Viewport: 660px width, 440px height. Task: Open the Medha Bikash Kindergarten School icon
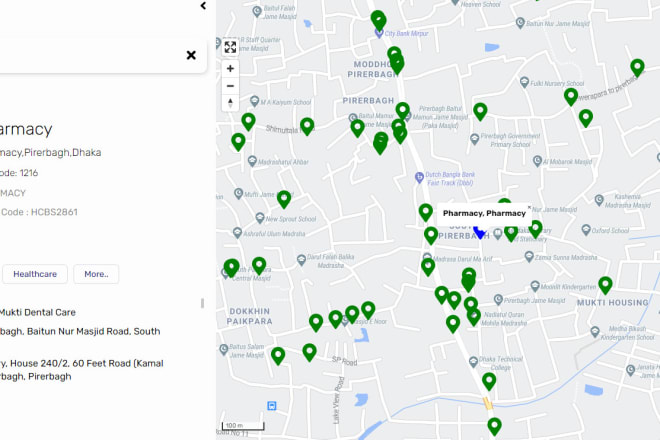click(595, 332)
